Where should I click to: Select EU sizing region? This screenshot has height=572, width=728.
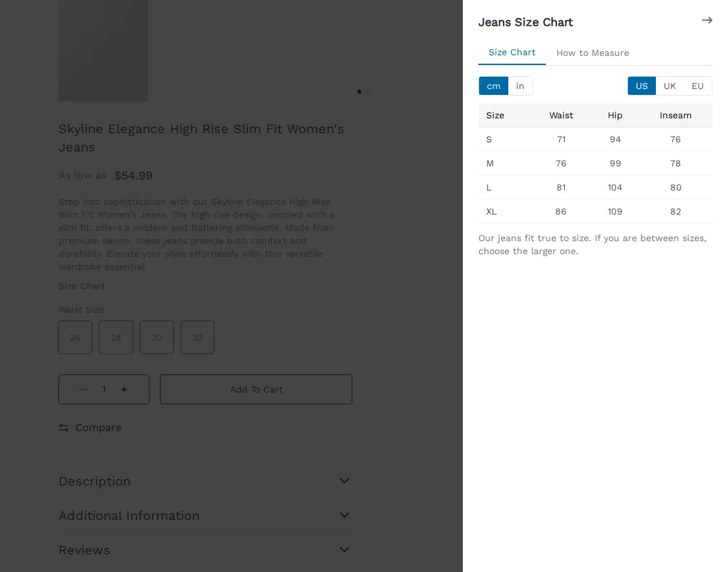(x=697, y=86)
